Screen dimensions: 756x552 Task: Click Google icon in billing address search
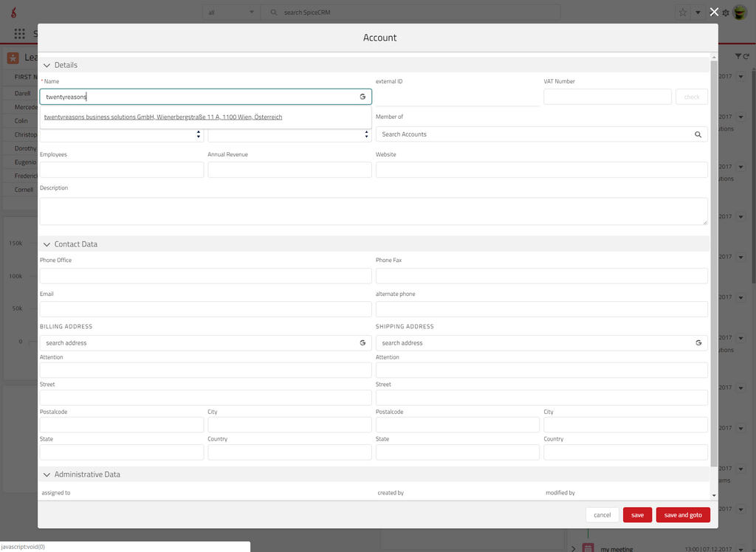click(x=362, y=343)
